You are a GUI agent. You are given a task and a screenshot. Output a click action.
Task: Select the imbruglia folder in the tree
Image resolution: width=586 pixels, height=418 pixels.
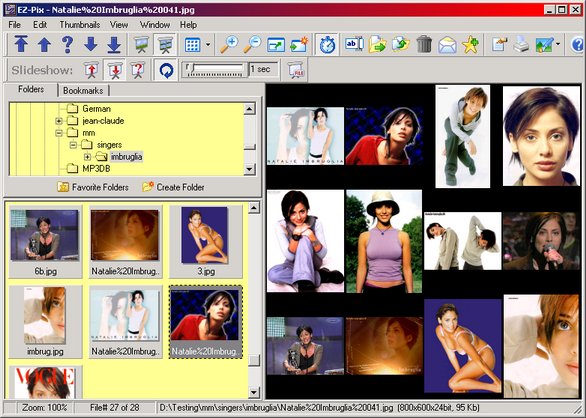[126, 157]
